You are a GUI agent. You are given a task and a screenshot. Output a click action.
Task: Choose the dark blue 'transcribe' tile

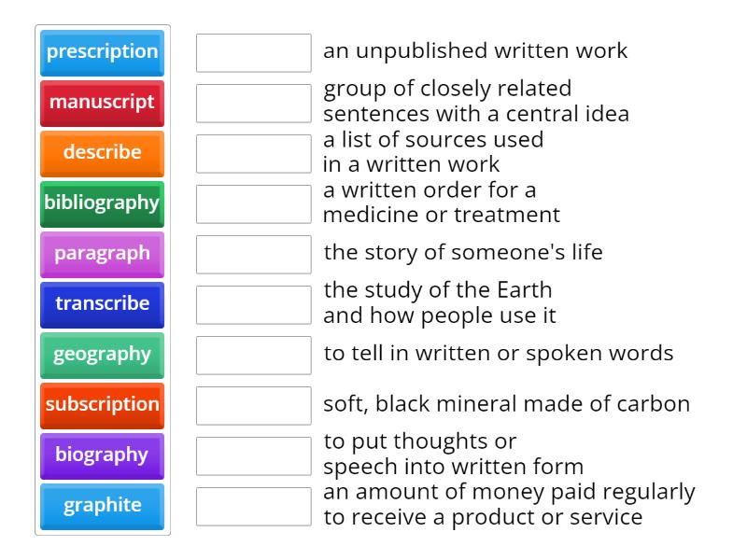coord(103,304)
